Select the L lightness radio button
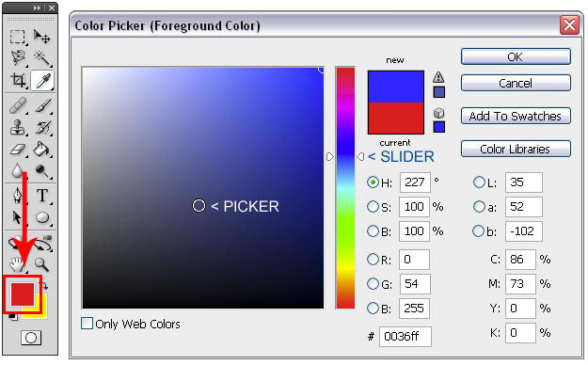This screenshot has width=588, height=365. pos(479,182)
